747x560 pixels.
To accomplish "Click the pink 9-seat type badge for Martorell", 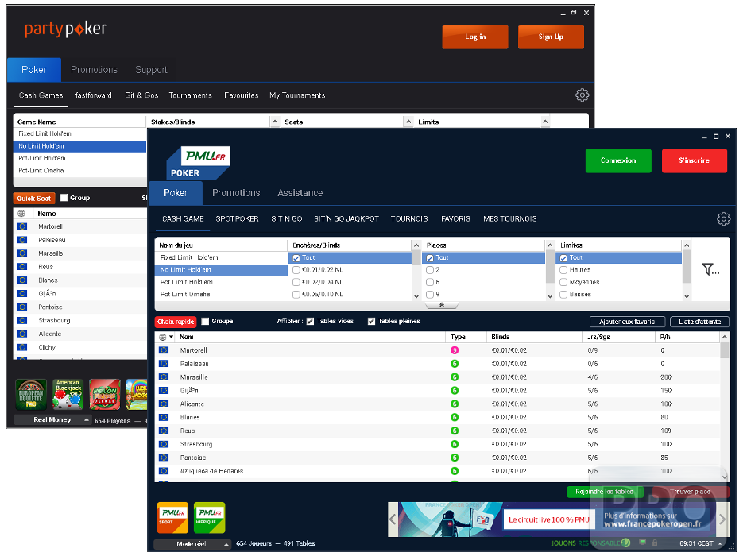I will [455, 350].
